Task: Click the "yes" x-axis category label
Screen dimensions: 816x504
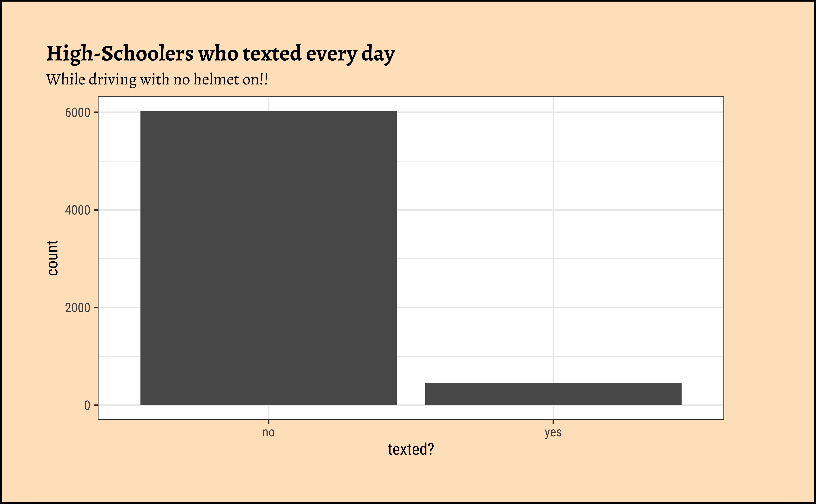Action: (x=553, y=432)
